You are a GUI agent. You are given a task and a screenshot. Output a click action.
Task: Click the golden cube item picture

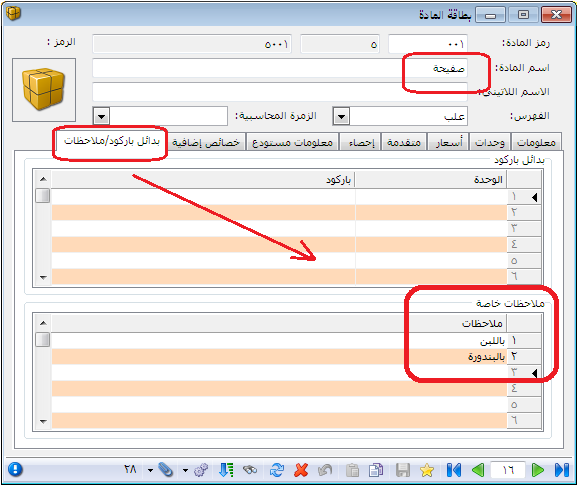[44, 90]
